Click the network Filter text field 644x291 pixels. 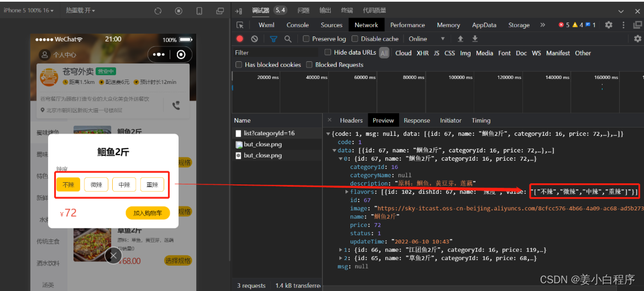tap(275, 52)
